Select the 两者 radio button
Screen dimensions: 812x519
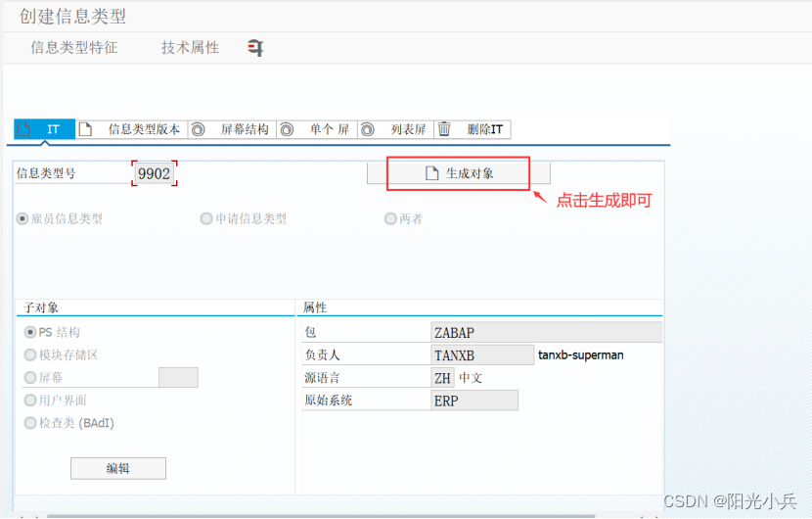(x=390, y=218)
